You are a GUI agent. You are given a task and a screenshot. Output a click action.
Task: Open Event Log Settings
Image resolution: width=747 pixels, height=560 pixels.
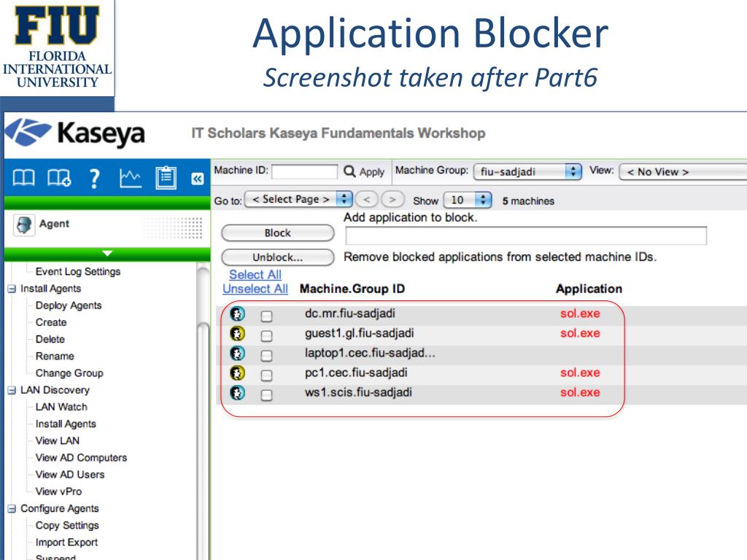point(78,271)
